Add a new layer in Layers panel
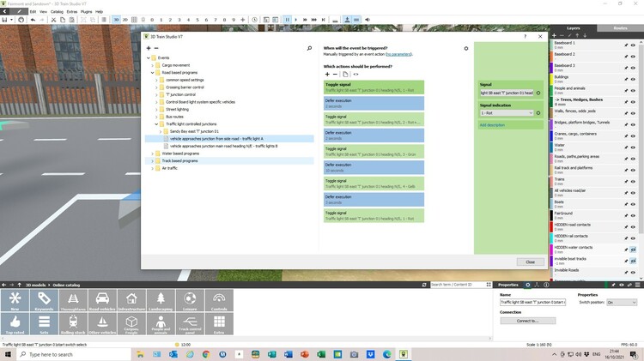 coord(554,36)
